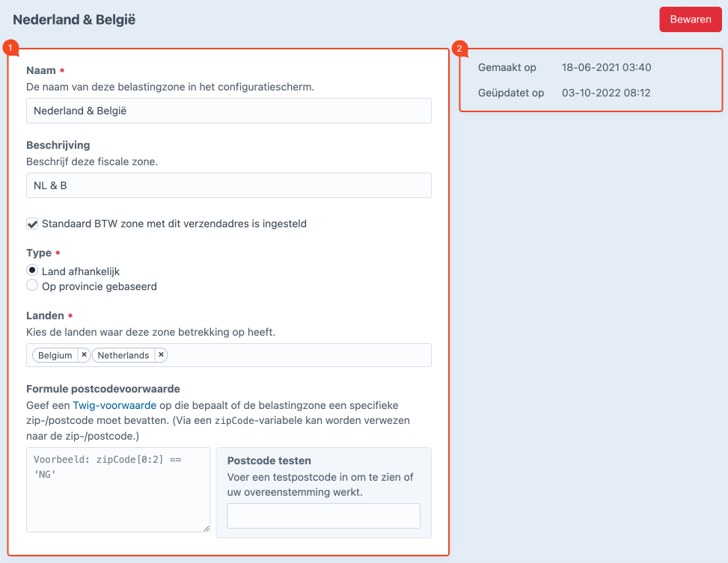Viewport: 728px width, 563px height.
Task: Click the Nederland & België page heading
Action: coord(73,19)
